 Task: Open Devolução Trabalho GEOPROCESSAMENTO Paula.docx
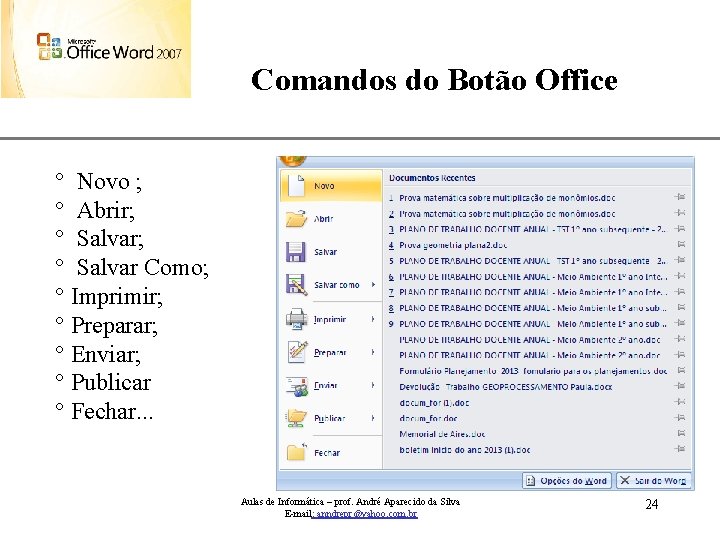tap(506, 387)
